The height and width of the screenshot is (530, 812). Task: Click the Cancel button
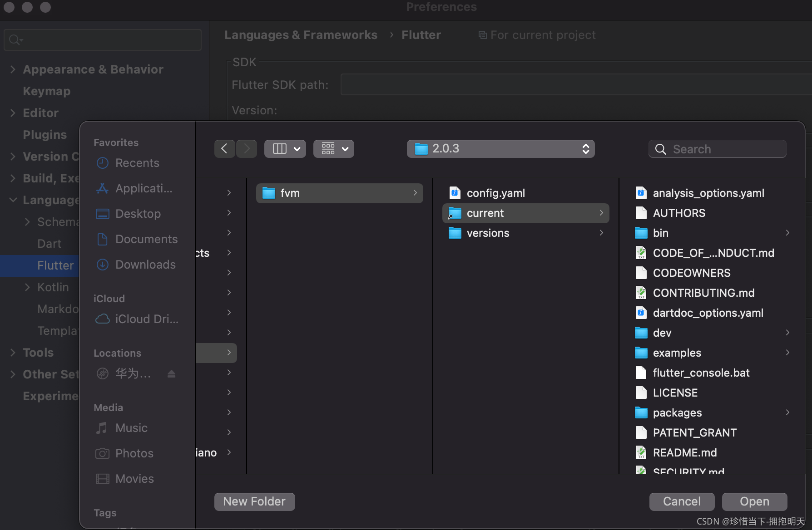pos(682,501)
